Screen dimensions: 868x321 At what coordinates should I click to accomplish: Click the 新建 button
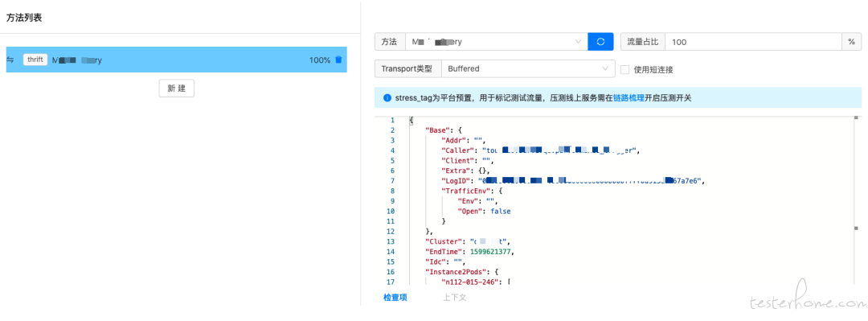[x=177, y=88]
